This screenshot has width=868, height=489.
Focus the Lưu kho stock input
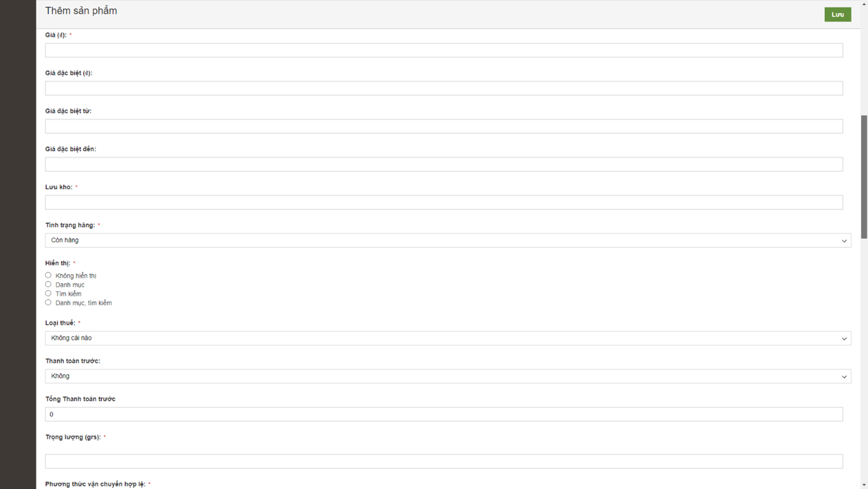(x=444, y=203)
